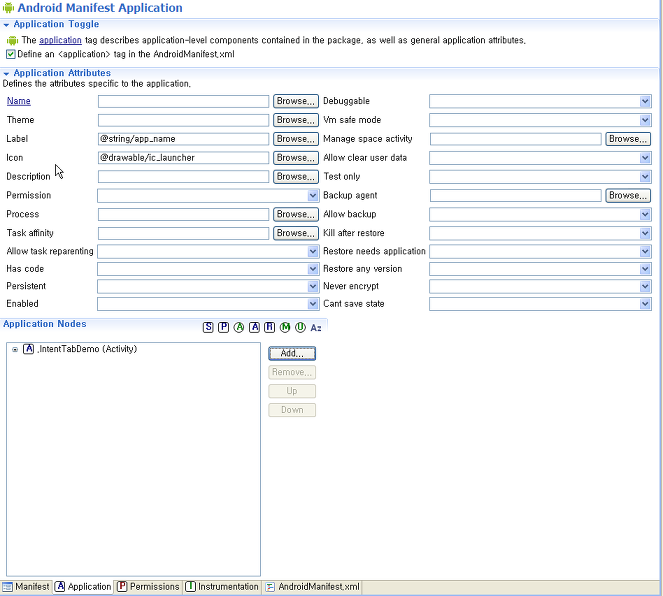Click the Icon field with @drawable/ic_launcher
663x596 pixels.
click(x=183, y=158)
